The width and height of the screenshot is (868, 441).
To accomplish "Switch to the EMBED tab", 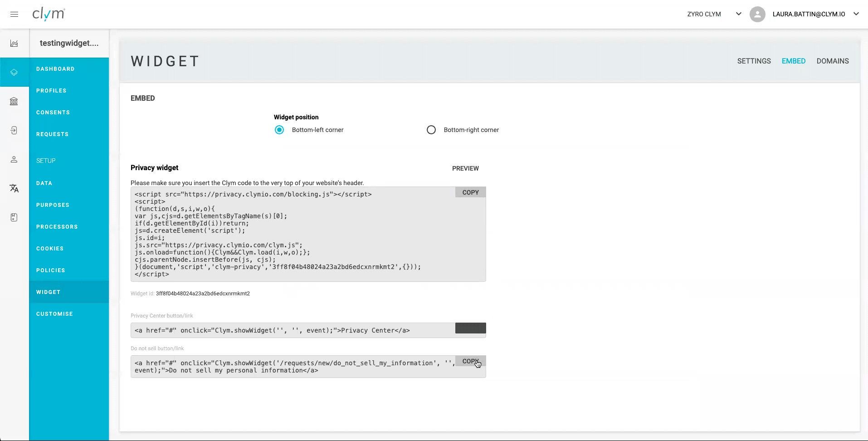I will tap(794, 61).
